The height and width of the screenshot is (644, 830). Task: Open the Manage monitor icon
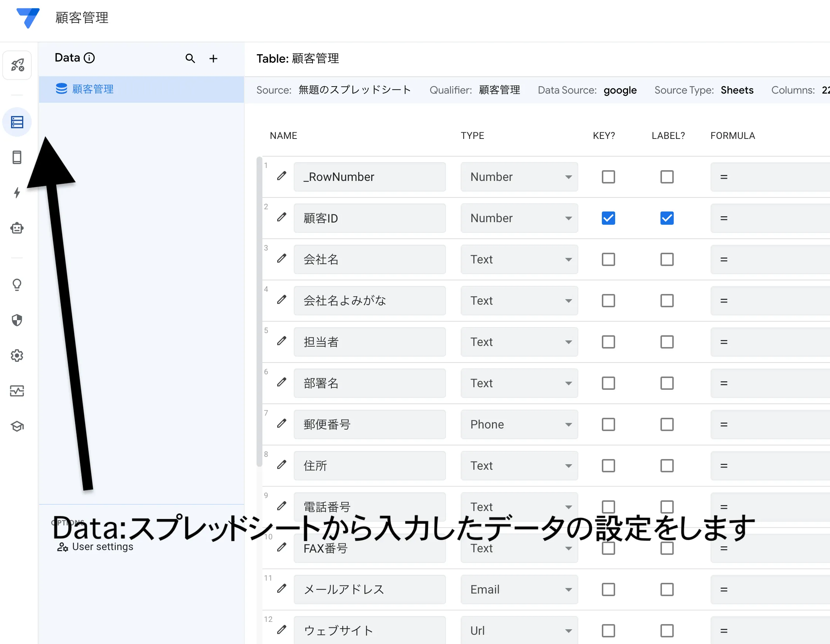(17, 391)
